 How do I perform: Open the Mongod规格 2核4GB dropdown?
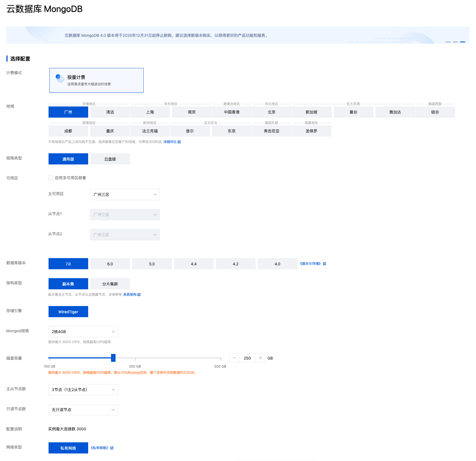[x=83, y=332]
